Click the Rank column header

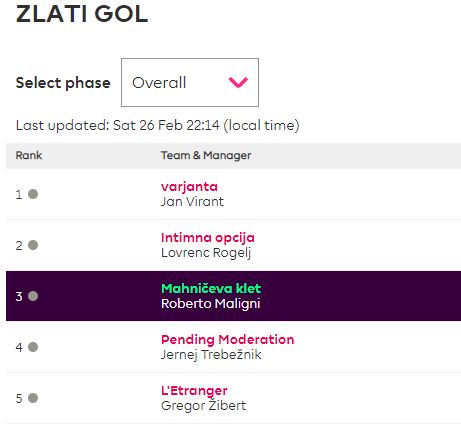(x=29, y=155)
